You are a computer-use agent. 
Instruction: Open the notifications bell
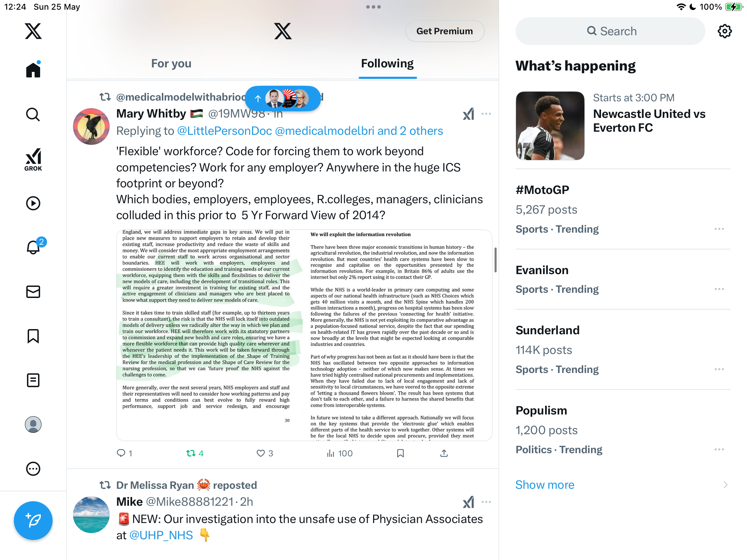click(x=34, y=247)
